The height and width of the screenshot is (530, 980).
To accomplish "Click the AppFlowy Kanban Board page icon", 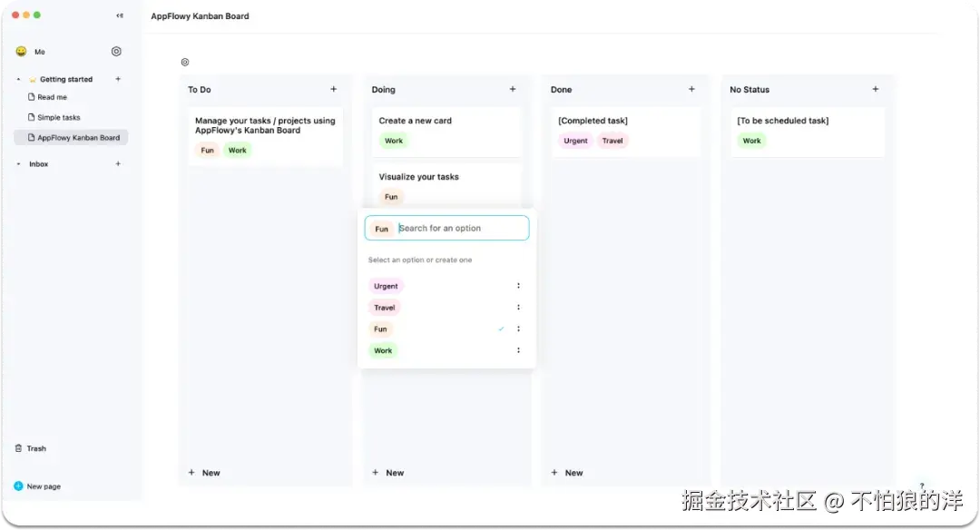I will tap(34, 137).
